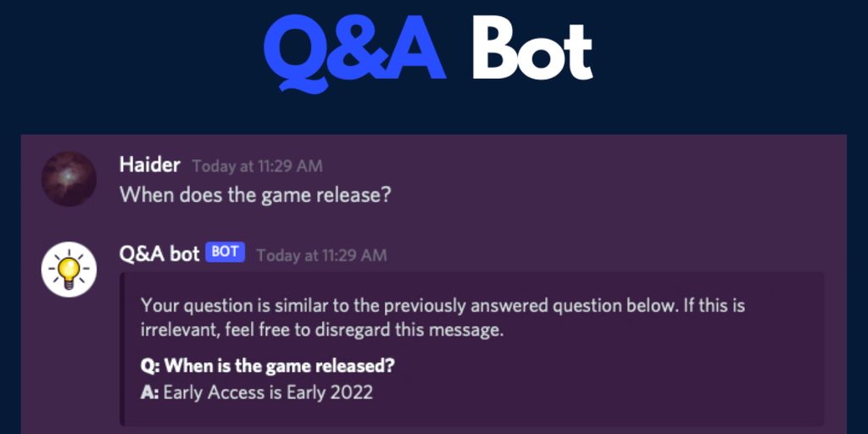Screen dimensions: 868x434
Task: Click the bold "A:" label in embed
Action: (x=150, y=392)
